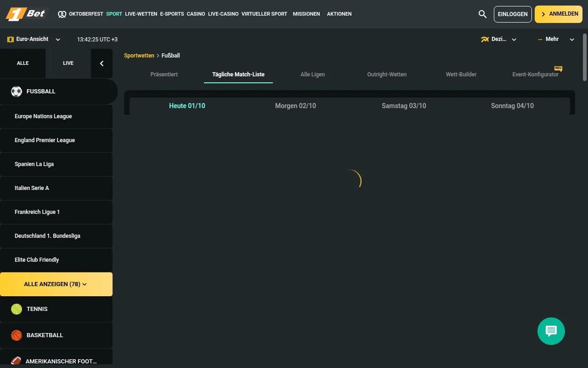Viewport: 588px width, 368px height.
Task: Open the search magnifier icon
Action: (482, 14)
